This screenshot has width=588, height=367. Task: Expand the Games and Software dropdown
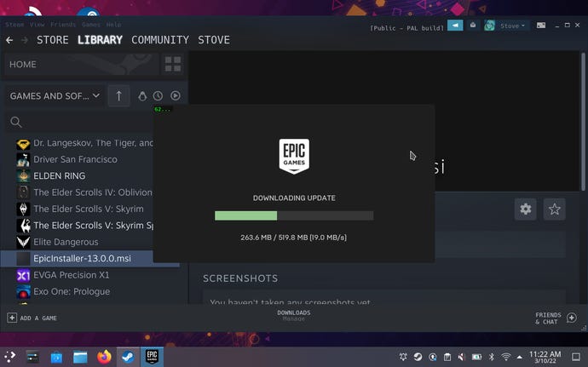[55, 96]
